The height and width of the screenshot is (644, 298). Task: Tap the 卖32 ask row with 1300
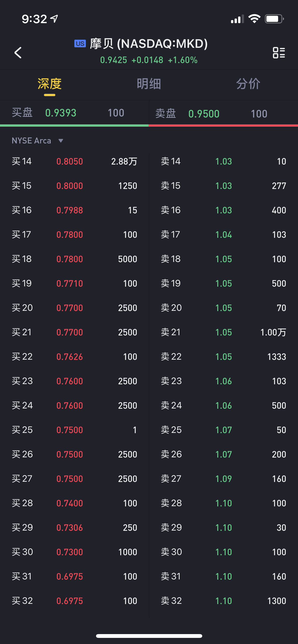click(223, 601)
